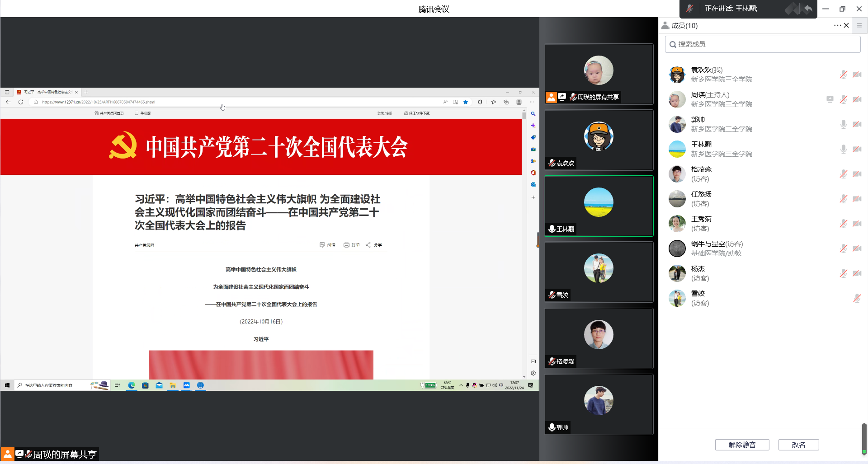Viewport: 868px width, 464px height.
Task: Toggle 袁欢欢(我)'s microphone in member list
Action: (x=843, y=75)
